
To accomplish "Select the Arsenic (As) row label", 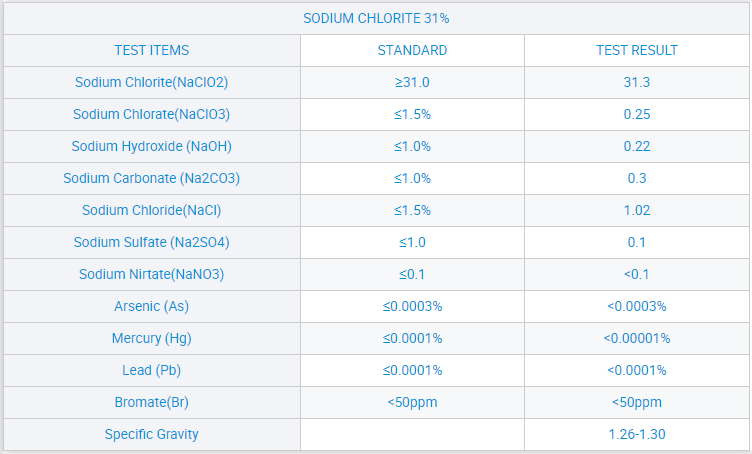I will pyautogui.click(x=152, y=306).
